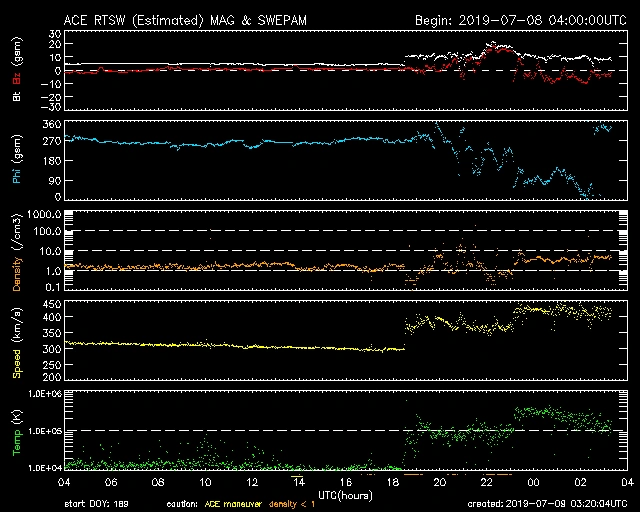Click the yellow 'Speed (km/s)' axis label
Image resolution: width=640 pixels, height=512 pixels.
point(17,343)
